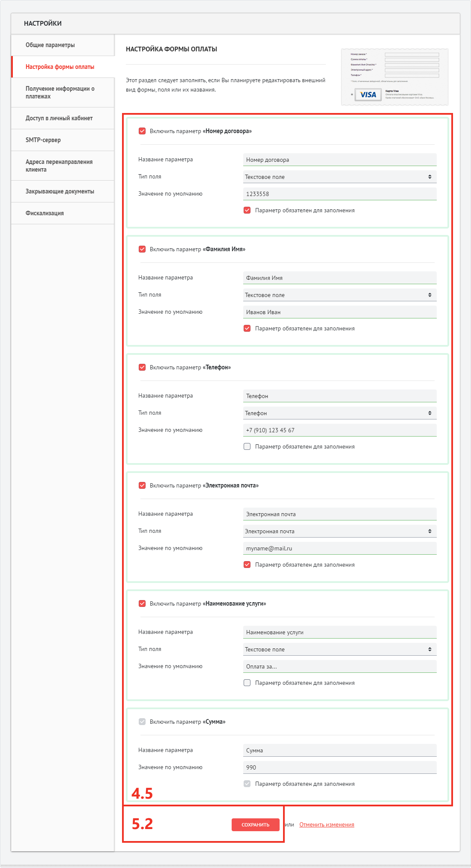
Task: Expand field type dropdown for Фамилия Имя
Action: point(340,295)
